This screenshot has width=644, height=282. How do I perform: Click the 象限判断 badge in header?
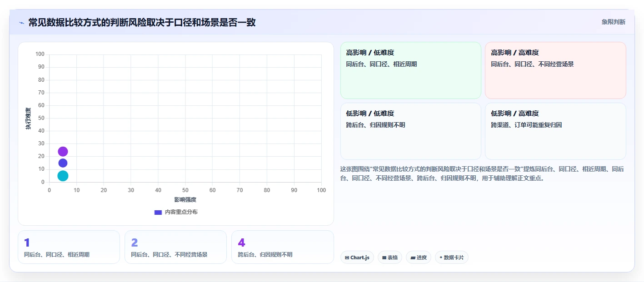point(613,22)
